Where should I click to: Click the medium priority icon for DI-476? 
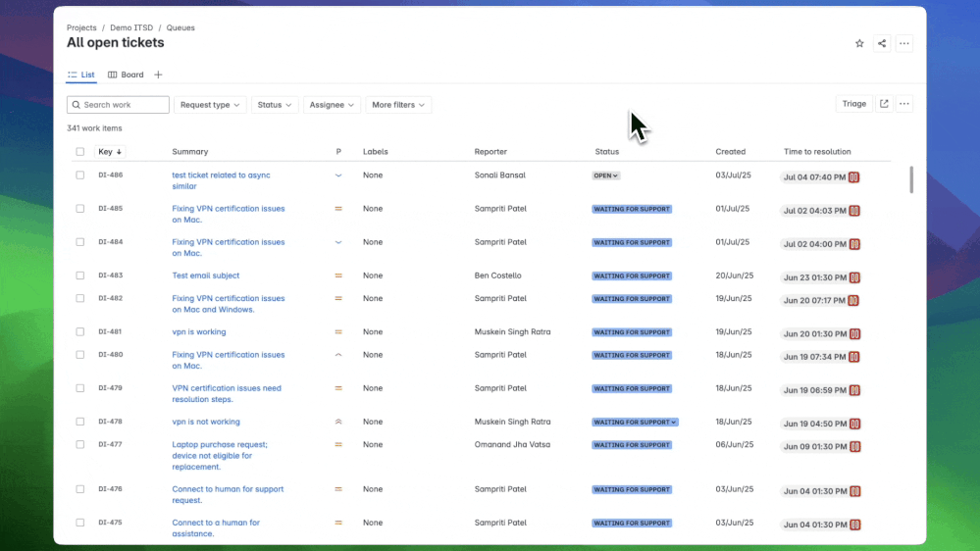pos(338,489)
